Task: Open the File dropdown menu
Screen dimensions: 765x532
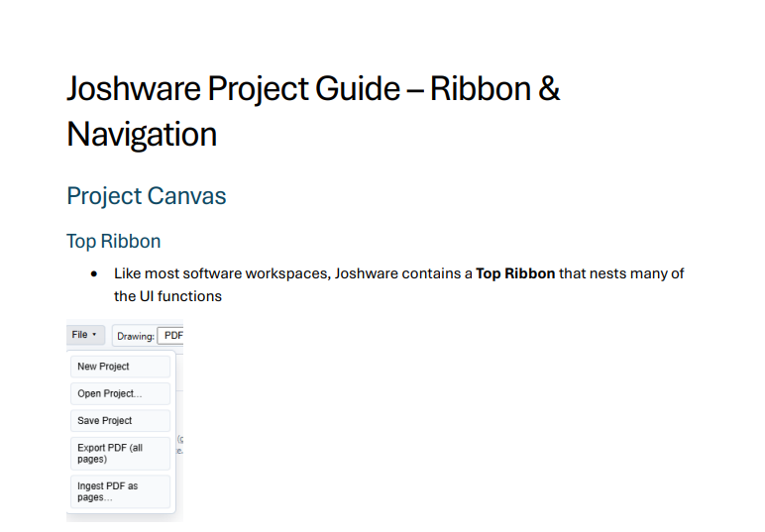Action: tap(85, 335)
